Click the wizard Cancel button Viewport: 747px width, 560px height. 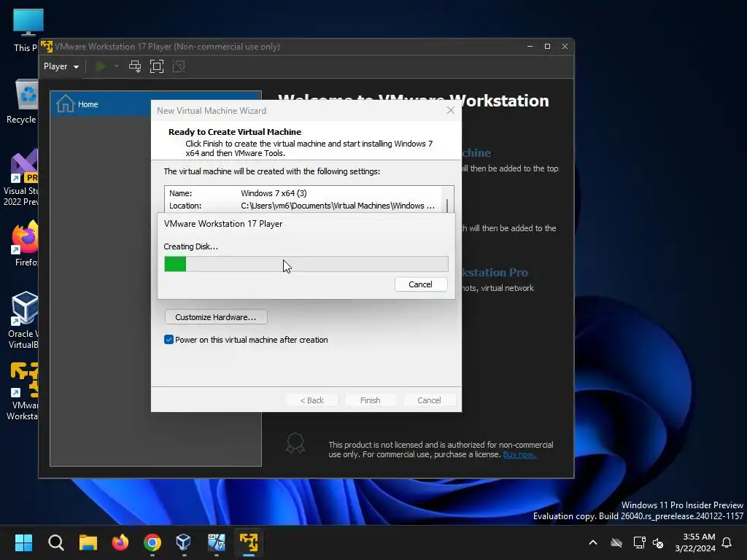point(429,400)
